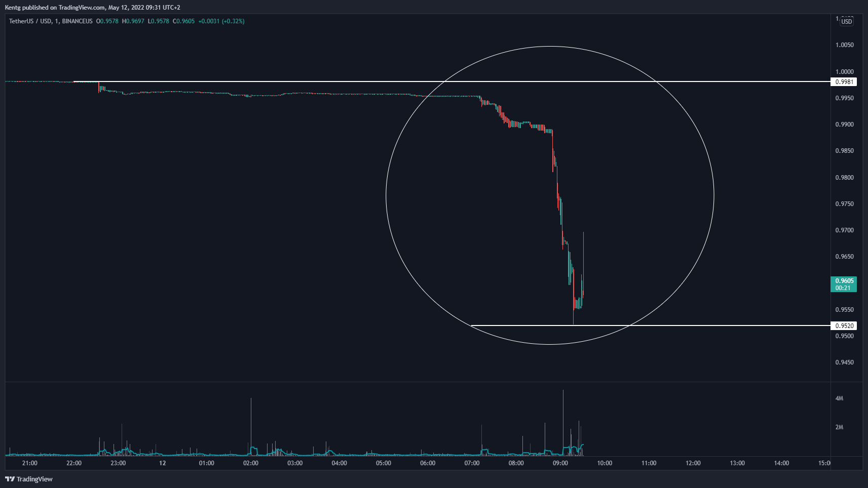The width and height of the screenshot is (868, 488).
Task: Click the 13:00 time axis label
Action: pyautogui.click(x=737, y=463)
